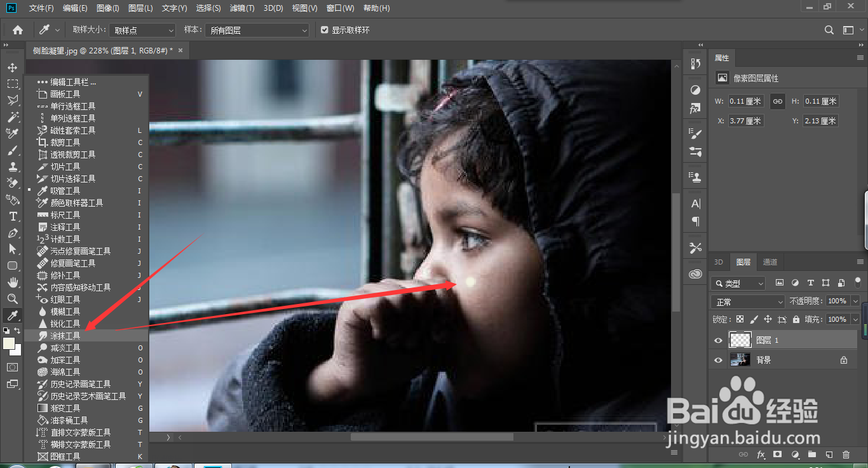Create a new layer group folder
The height and width of the screenshot is (468, 868).
(x=811, y=455)
